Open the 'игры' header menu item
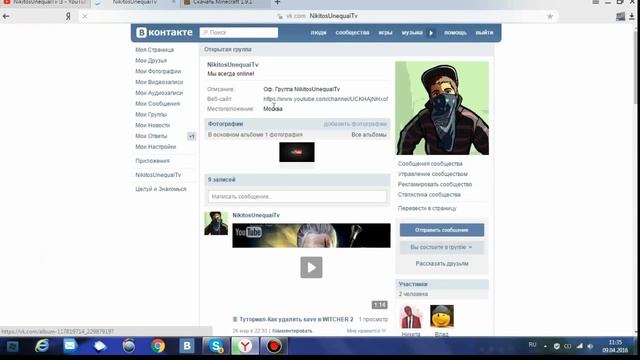This screenshot has height=360, width=640. [x=385, y=33]
